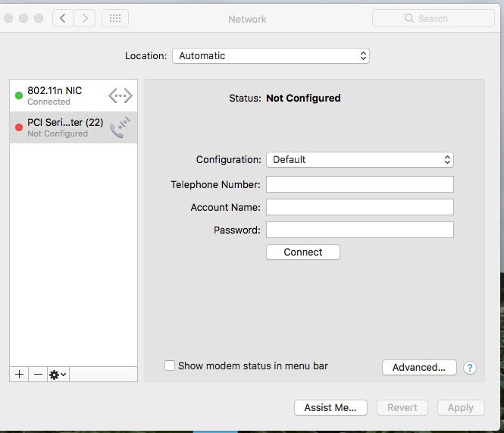This screenshot has height=433, width=504.
Task: Click the help question mark button
Action: [470, 368]
